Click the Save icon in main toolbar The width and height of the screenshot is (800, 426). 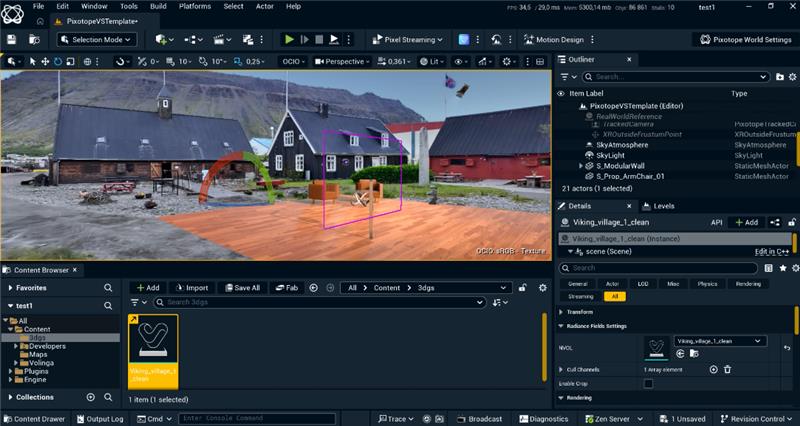click(11, 40)
